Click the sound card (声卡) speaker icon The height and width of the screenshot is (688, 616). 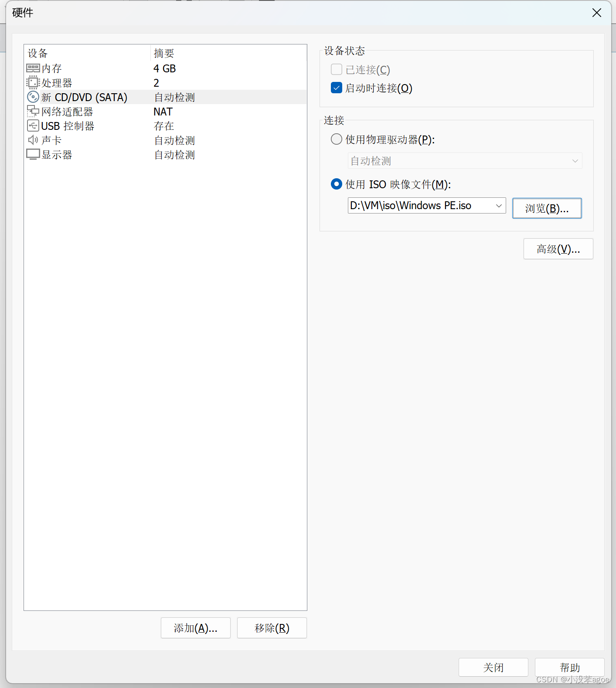point(33,140)
